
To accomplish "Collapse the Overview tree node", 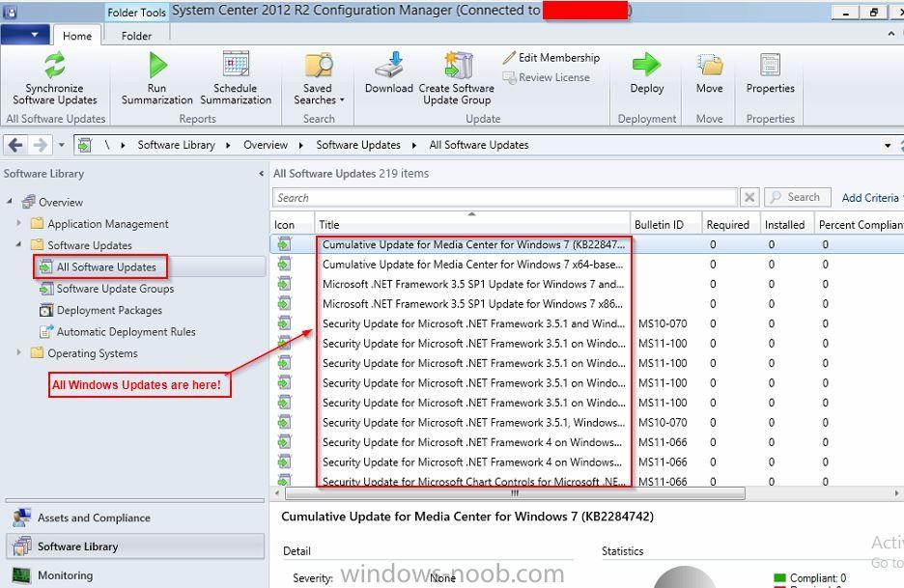I will [10, 201].
